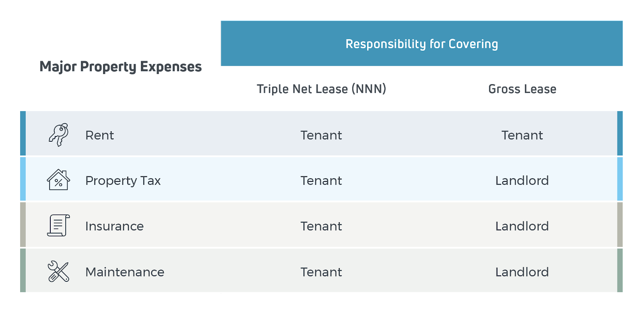Select the Triple Net Lease (NNN) column heading
The height and width of the screenshot is (322, 644).
click(321, 89)
